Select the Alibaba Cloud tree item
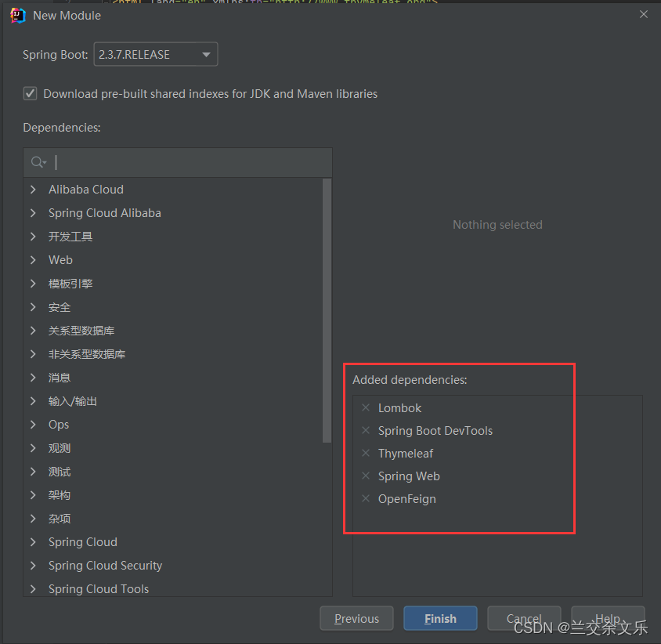The image size is (661, 644). [86, 190]
